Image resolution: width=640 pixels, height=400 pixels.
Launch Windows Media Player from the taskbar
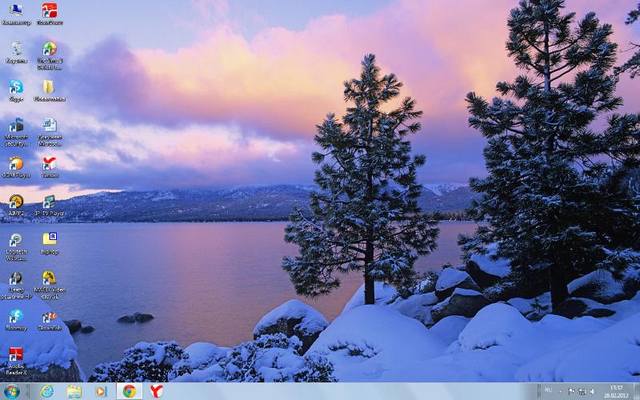[x=100, y=391]
